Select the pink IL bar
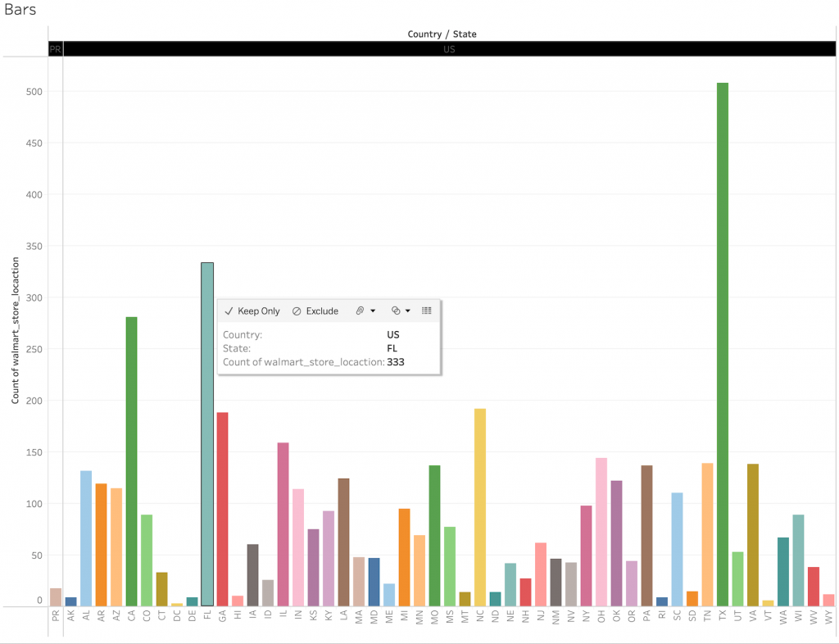Image resolution: width=839 pixels, height=644 pixels. click(x=283, y=524)
